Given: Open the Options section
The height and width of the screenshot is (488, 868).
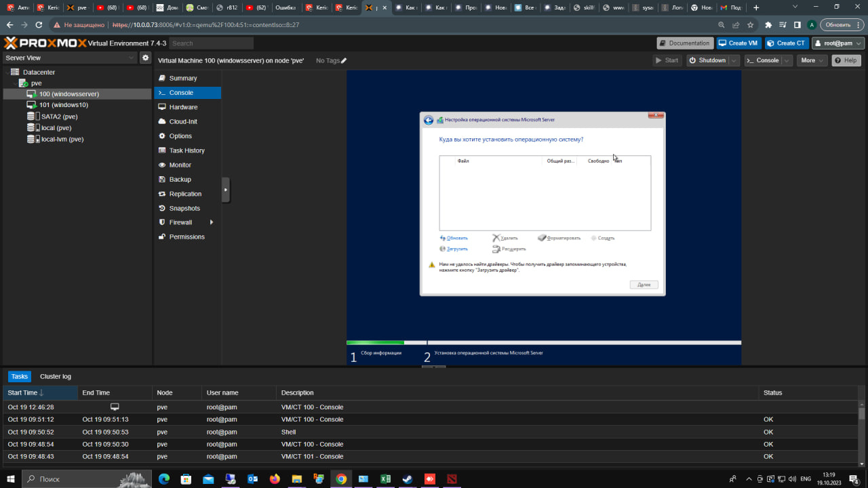Looking at the screenshot, I should pos(187,136).
